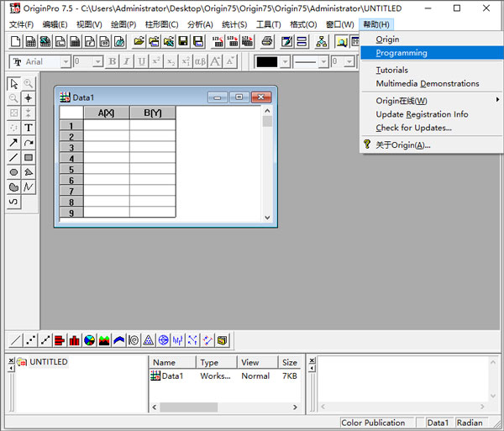Open the line style dropdown
This screenshot has width=504, height=431.
(x=324, y=61)
